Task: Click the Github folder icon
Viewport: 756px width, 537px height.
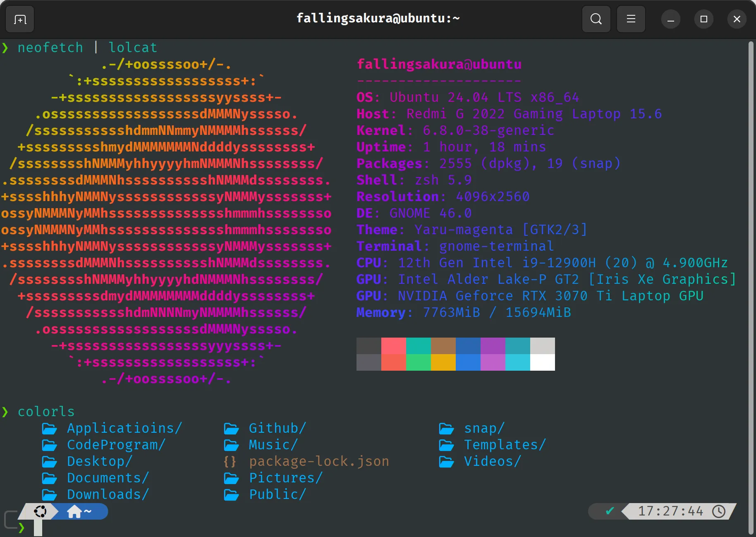Action: click(x=231, y=429)
